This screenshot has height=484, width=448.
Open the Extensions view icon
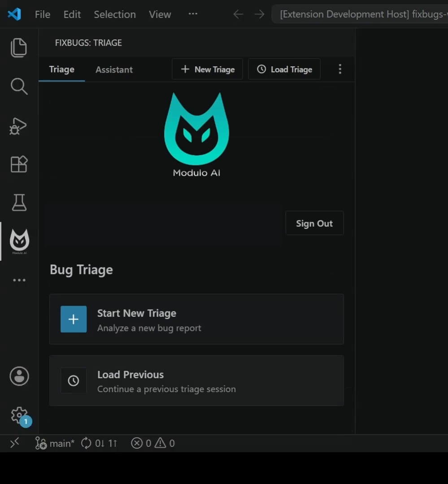(x=19, y=164)
